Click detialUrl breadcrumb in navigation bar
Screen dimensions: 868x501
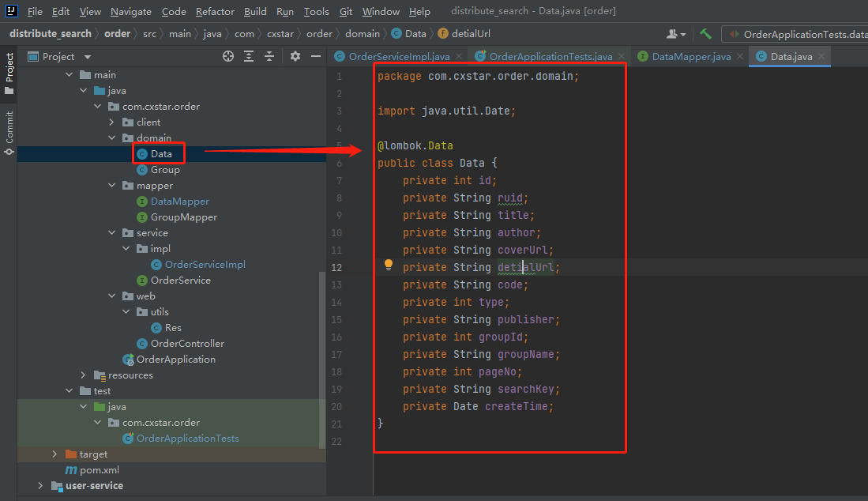pos(471,34)
